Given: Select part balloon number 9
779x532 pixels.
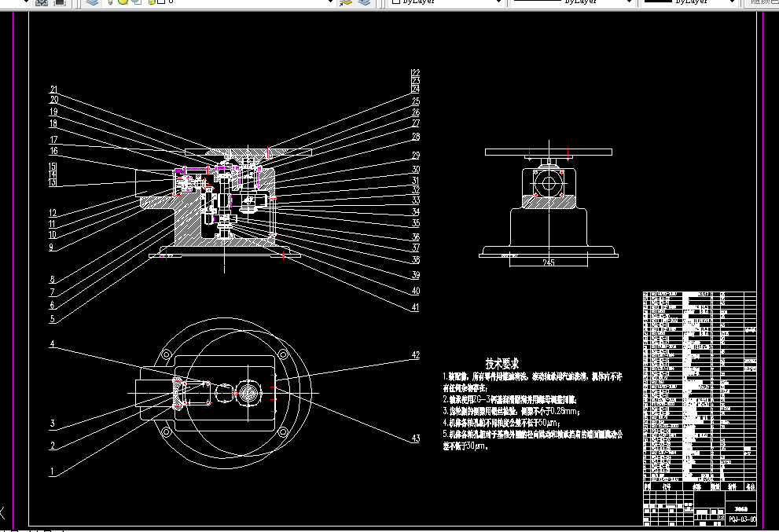Looking at the screenshot, I should (x=50, y=247).
